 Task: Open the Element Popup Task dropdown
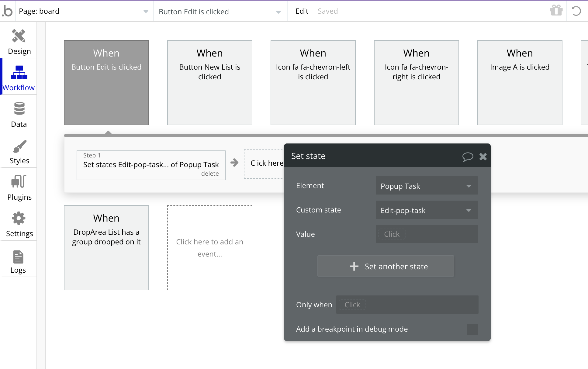(426, 186)
